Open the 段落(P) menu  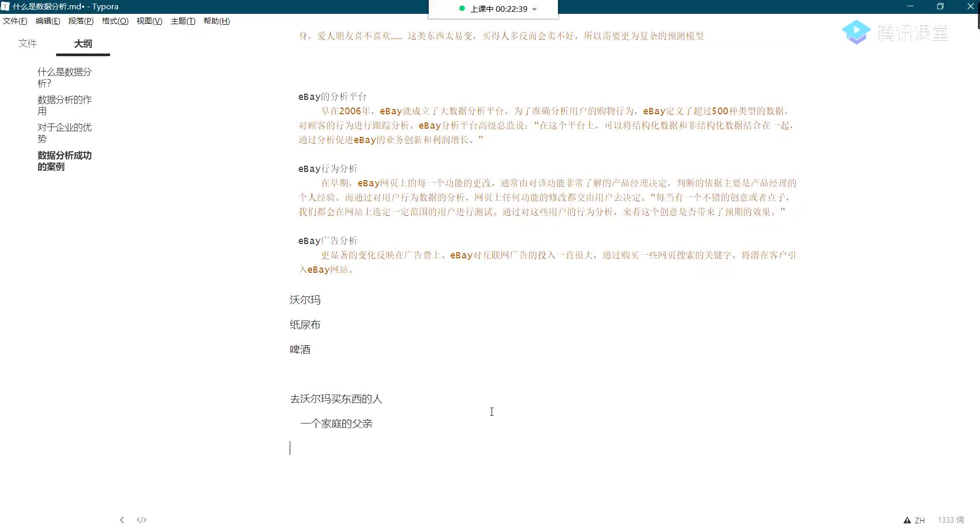tap(81, 21)
